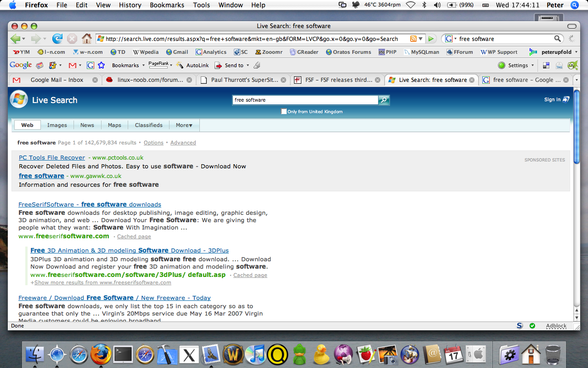Switch to Google Mail - Inbox tab

55,80
